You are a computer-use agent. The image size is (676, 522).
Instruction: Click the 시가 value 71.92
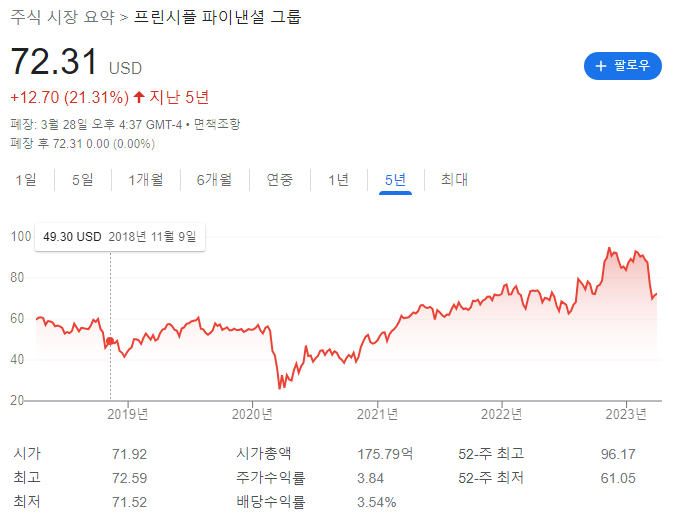tap(129, 454)
